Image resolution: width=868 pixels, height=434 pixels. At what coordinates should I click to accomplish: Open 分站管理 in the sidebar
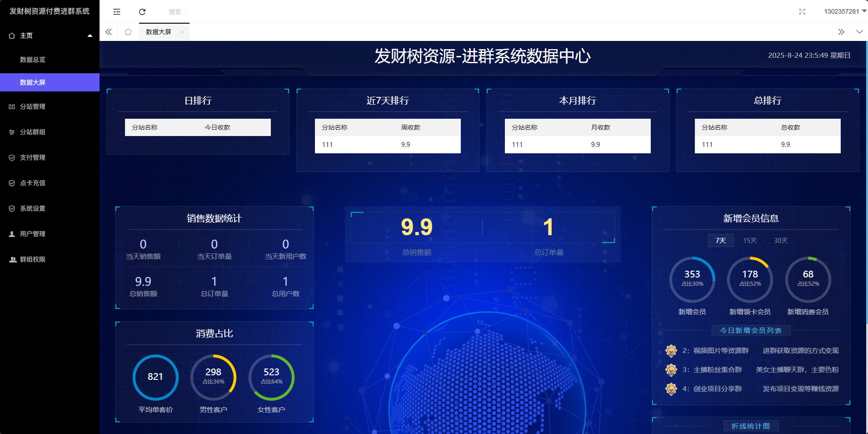click(33, 106)
